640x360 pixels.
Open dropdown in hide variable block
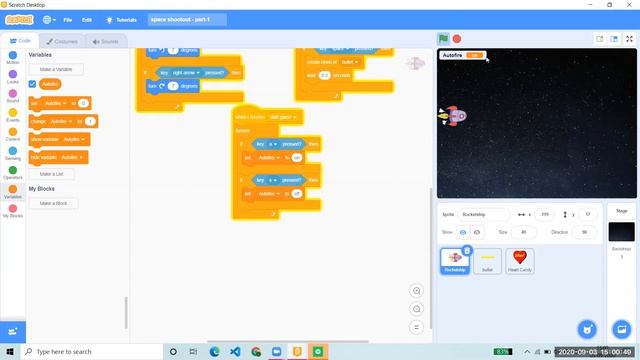(71, 158)
